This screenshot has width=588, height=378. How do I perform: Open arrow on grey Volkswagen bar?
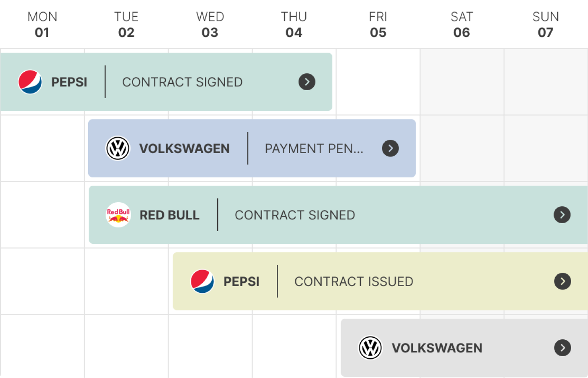click(x=562, y=348)
